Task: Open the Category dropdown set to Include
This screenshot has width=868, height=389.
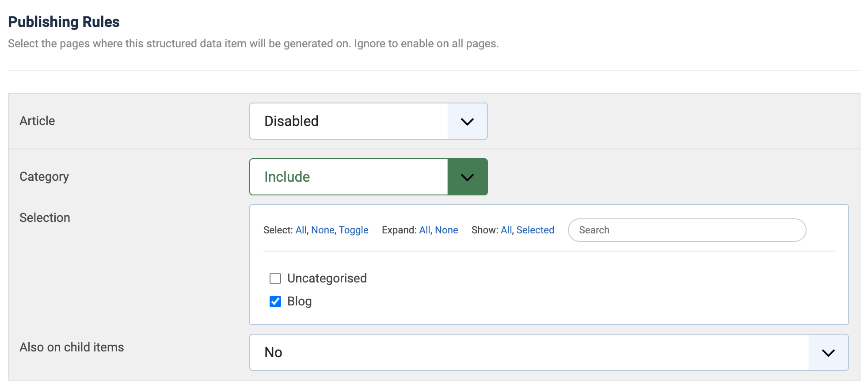Action: coord(368,177)
